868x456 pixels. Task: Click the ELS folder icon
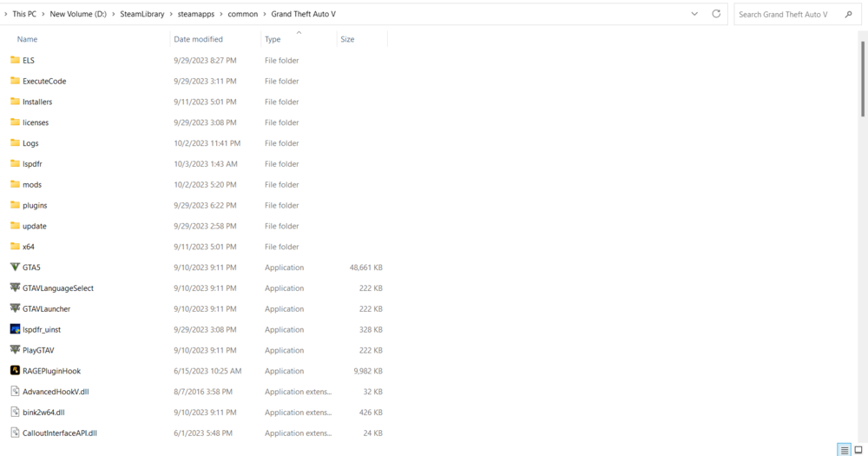click(15, 60)
